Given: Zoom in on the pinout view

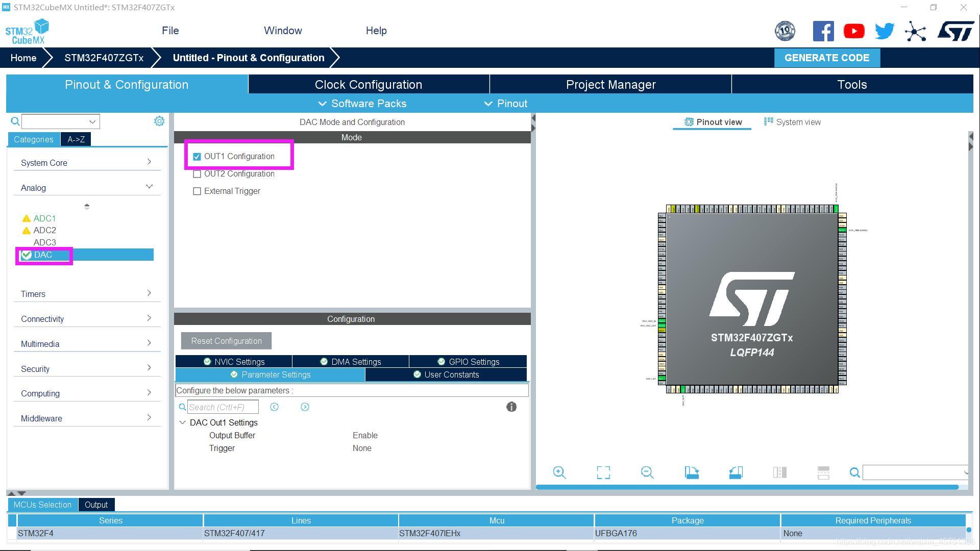Looking at the screenshot, I should [559, 472].
